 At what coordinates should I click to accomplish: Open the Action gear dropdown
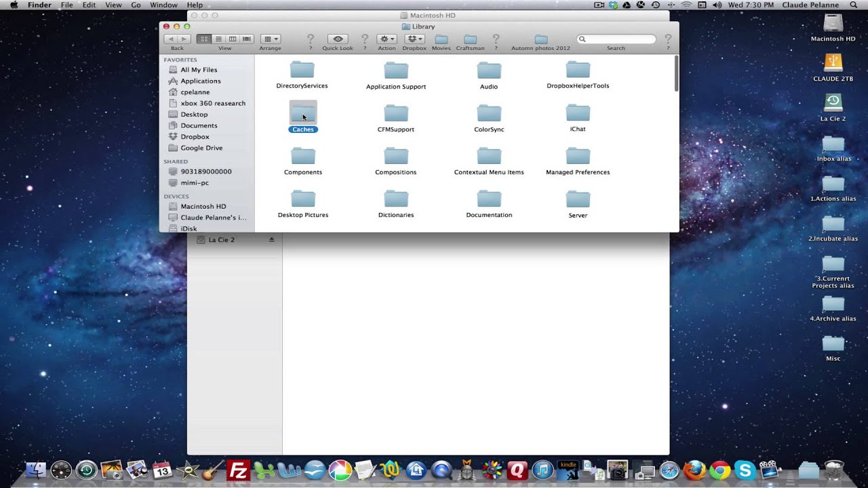(387, 39)
